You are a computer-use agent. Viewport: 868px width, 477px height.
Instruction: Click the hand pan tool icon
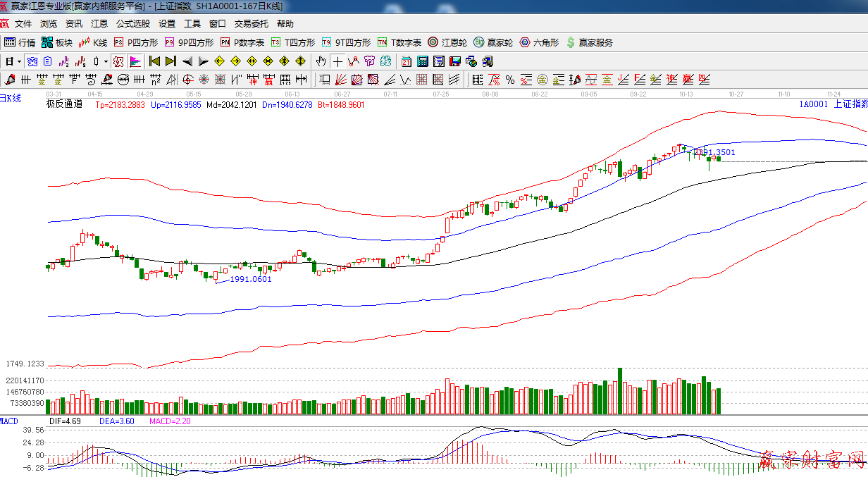pyautogui.click(x=322, y=61)
